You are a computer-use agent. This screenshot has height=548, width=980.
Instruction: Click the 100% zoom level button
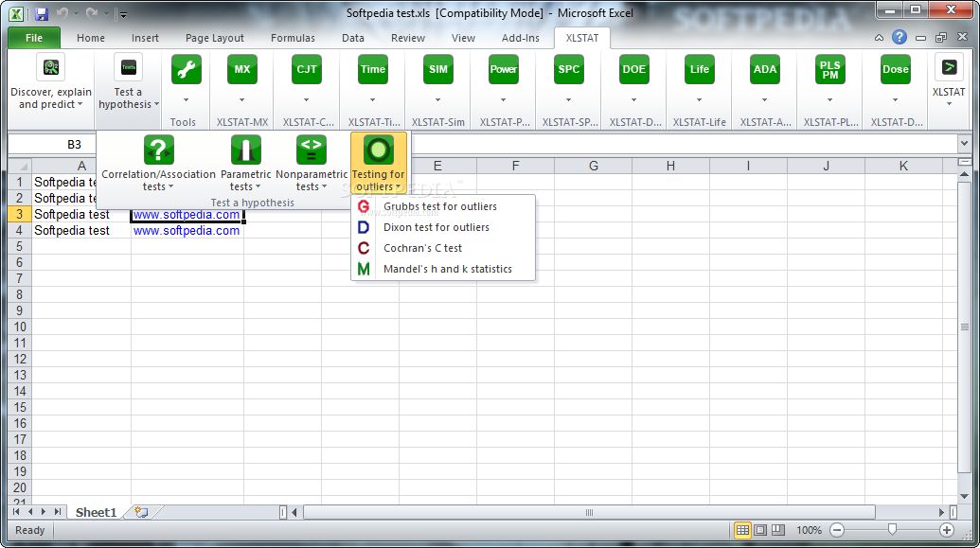(809, 530)
